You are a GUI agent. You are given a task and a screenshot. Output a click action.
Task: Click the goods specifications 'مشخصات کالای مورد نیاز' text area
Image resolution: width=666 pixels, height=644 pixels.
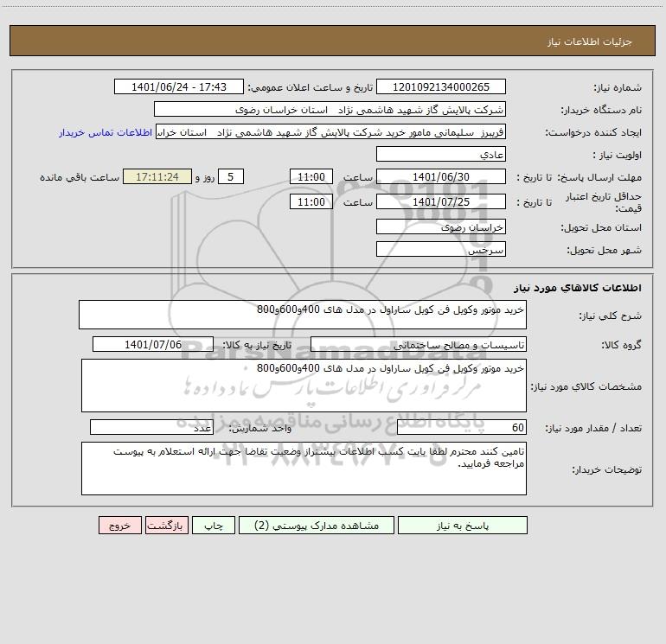(304, 386)
